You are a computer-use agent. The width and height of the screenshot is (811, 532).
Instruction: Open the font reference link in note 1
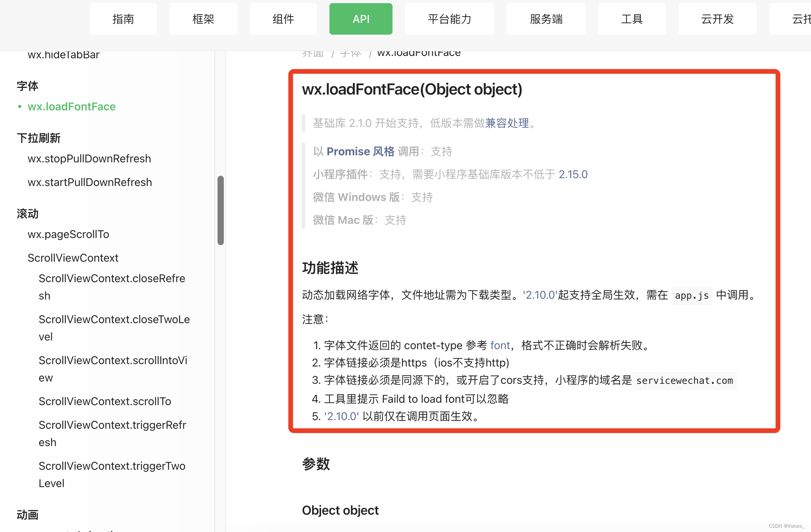(500, 345)
